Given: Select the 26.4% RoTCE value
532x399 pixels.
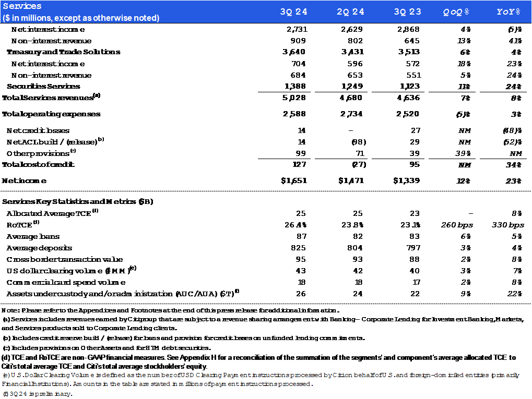Looking at the screenshot, I should point(295,225).
